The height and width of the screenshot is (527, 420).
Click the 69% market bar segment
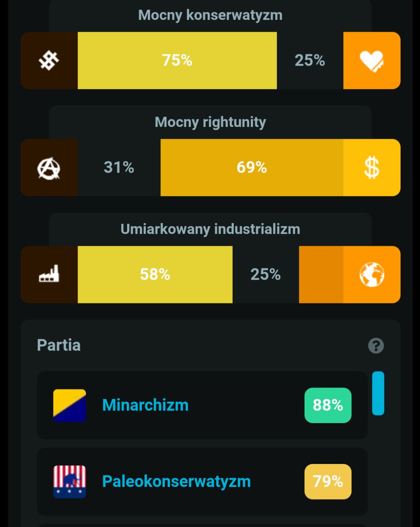[252, 168]
